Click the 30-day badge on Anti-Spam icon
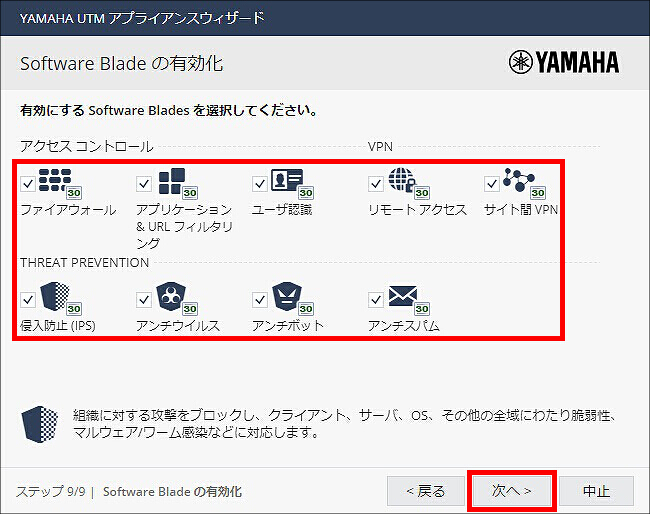This screenshot has height=514, width=650. click(422, 309)
